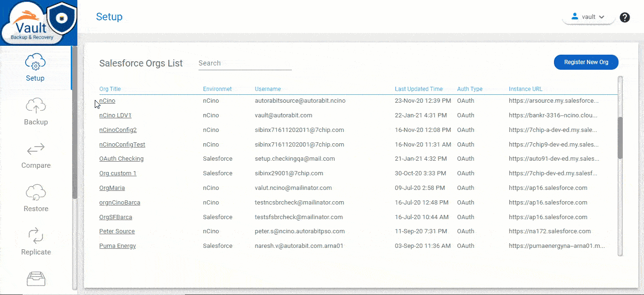Select username peter.s@ncino.autorabitpso.com
Image resolution: width=644 pixels, height=295 pixels.
300,231
